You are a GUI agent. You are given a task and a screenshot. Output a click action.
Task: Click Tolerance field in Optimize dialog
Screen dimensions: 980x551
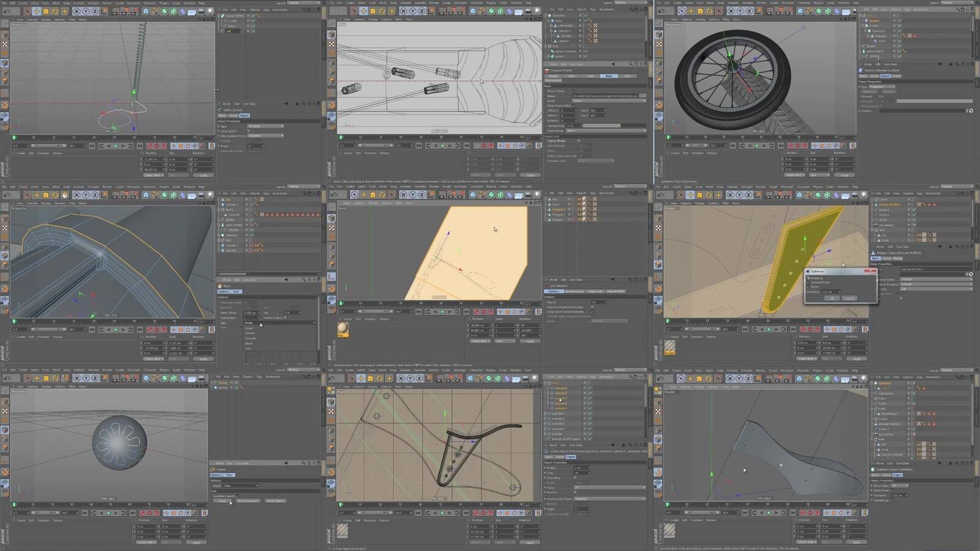(831, 292)
